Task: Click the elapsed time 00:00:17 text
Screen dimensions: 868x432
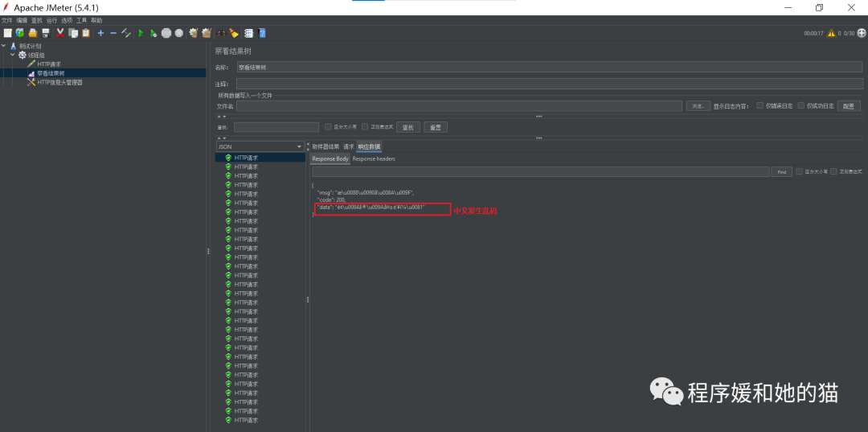Action: [813, 34]
